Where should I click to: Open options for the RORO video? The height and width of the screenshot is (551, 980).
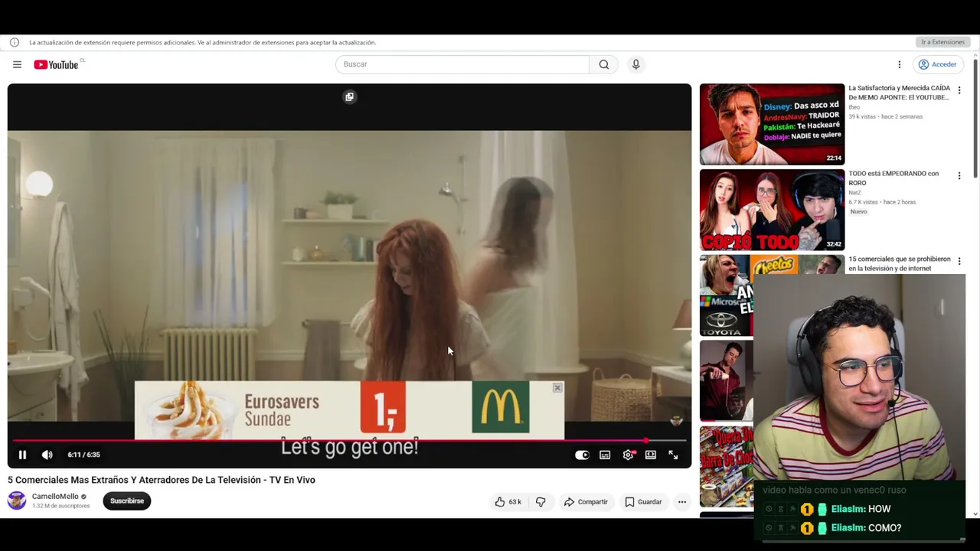959,176
